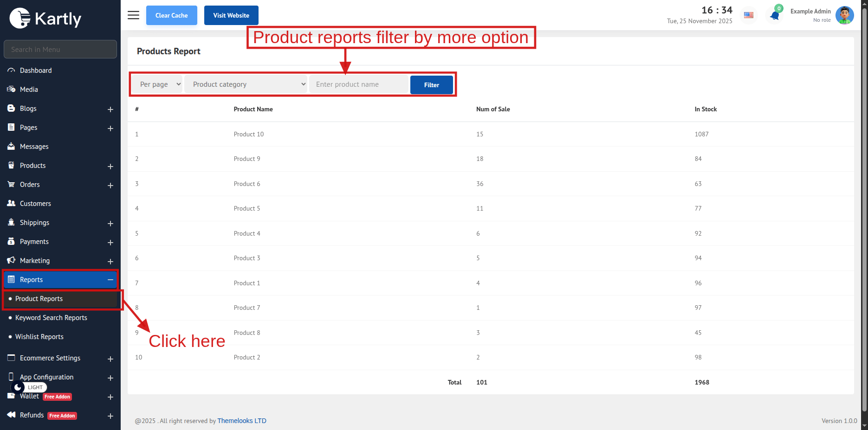868x430 pixels.
Task: Select Wishlist Reports submenu item
Action: pos(39,337)
